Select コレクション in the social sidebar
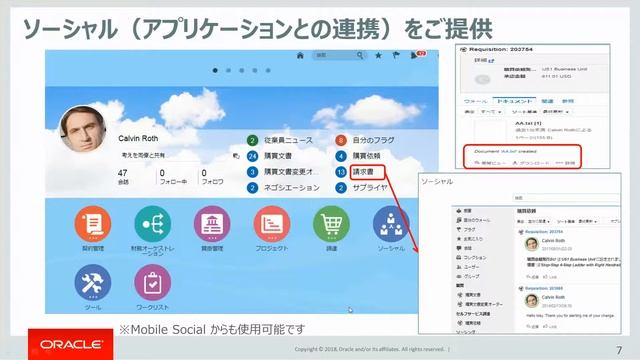 pos(475,258)
